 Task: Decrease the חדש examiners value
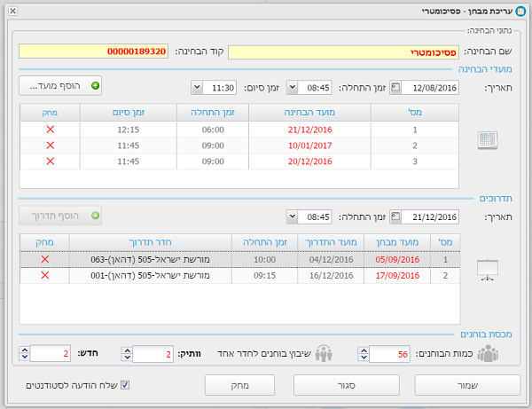pos(25,357)
